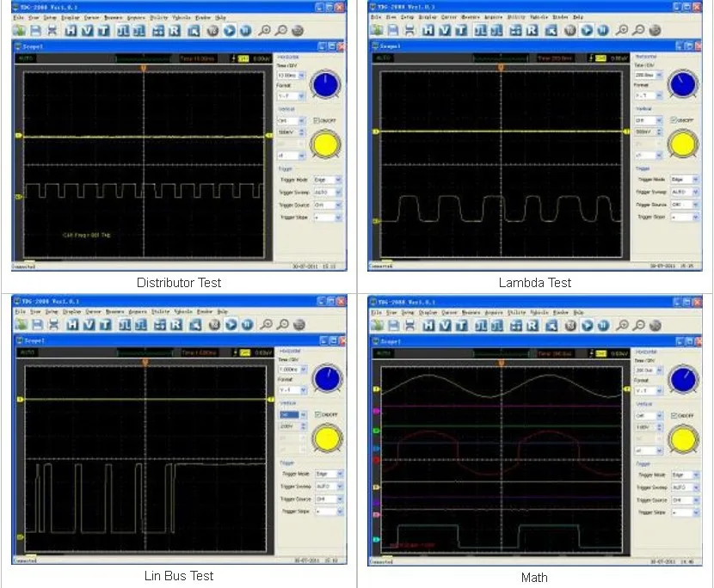Select the V vertical icon in Distributor Test window
Screen dimensions: 714x588
88,30
